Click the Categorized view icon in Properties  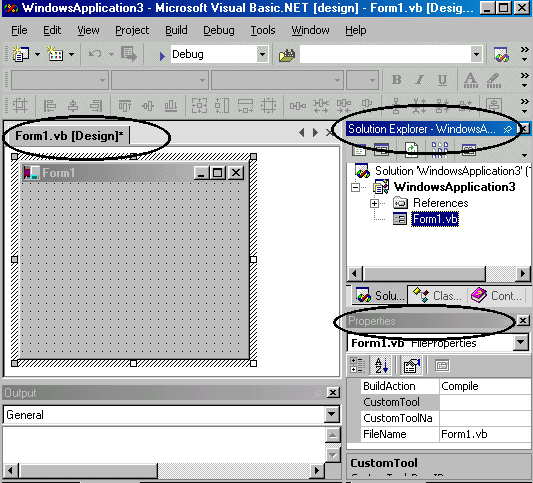(357, 365)
